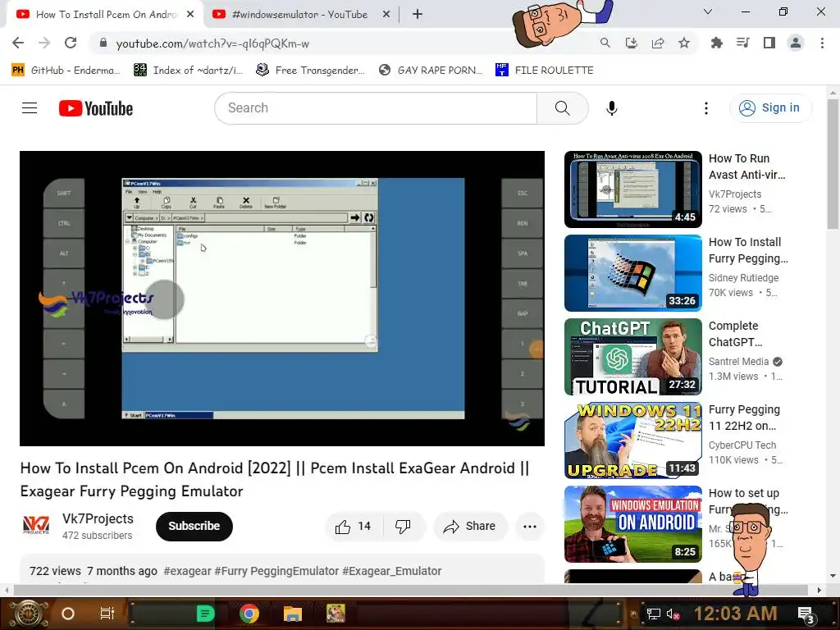Open the Vk7Projects channel name link

tap(98, 518)
